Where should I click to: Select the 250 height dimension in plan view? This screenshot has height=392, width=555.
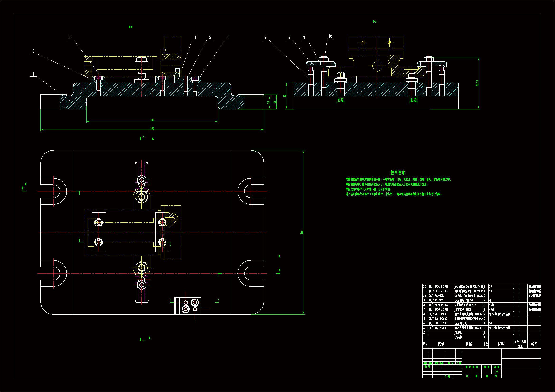(301, 232)
